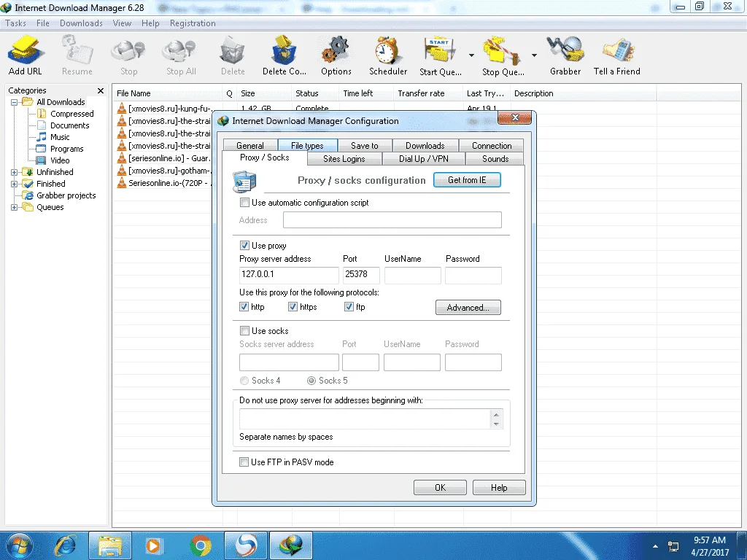The image size is (747, 560).
Task: Click the Help button in the dialog
Action: coord(499,487)
